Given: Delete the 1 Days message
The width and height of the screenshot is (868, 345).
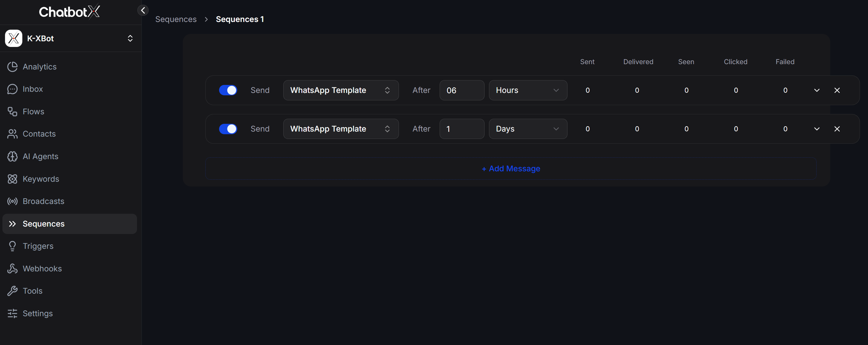Looking at the screenshot, I should [837, 129].
